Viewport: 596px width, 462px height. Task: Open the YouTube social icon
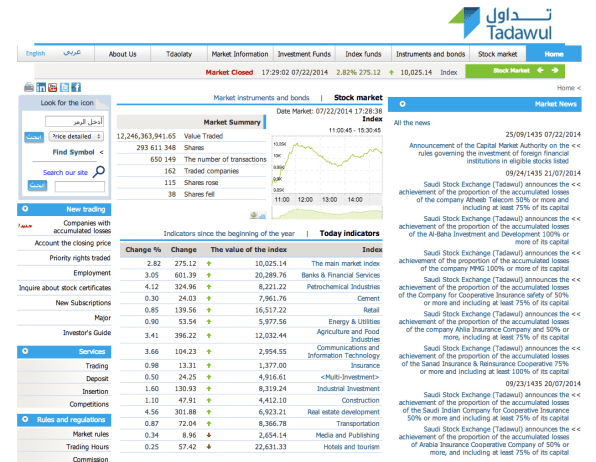click(x=52, y=87)
